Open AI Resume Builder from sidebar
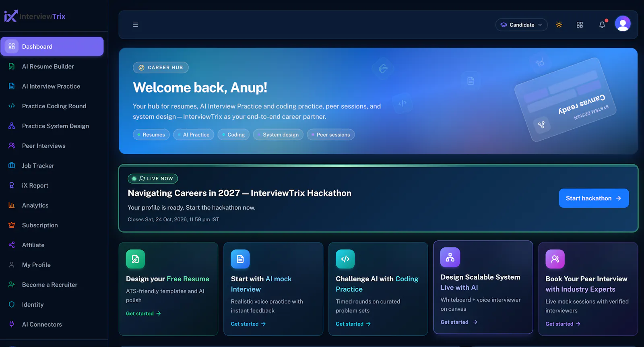 [52, 66]
